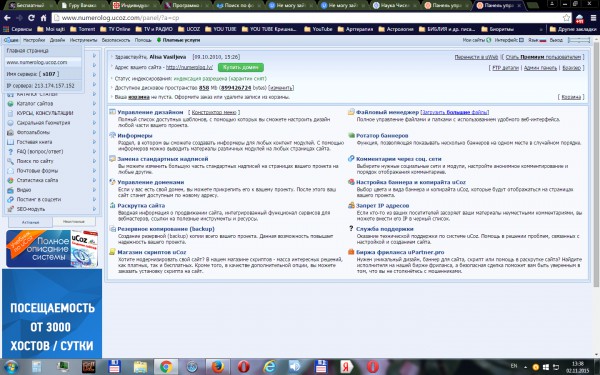Viewport: 600px width, 375px height.
Task: Expand SEO-модуль arrow
Action: (94, 209)
